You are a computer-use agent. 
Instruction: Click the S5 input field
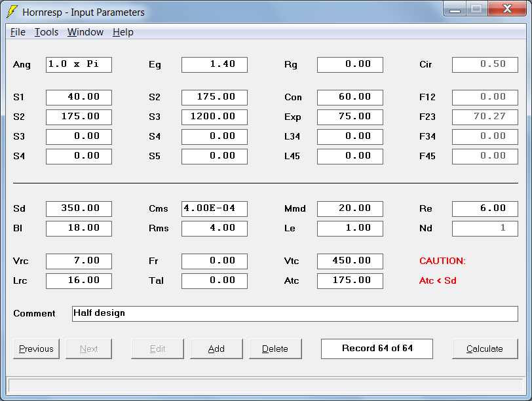pyautogui.click(x=214, y=157)
